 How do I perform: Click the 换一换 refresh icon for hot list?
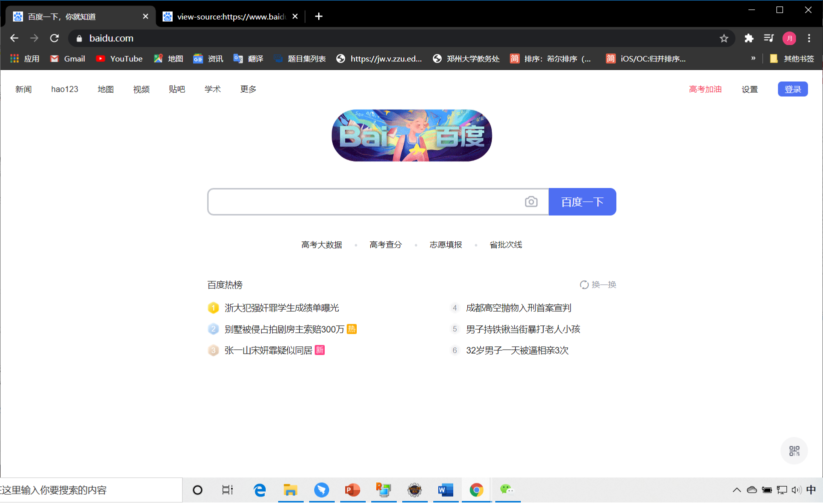584,284
